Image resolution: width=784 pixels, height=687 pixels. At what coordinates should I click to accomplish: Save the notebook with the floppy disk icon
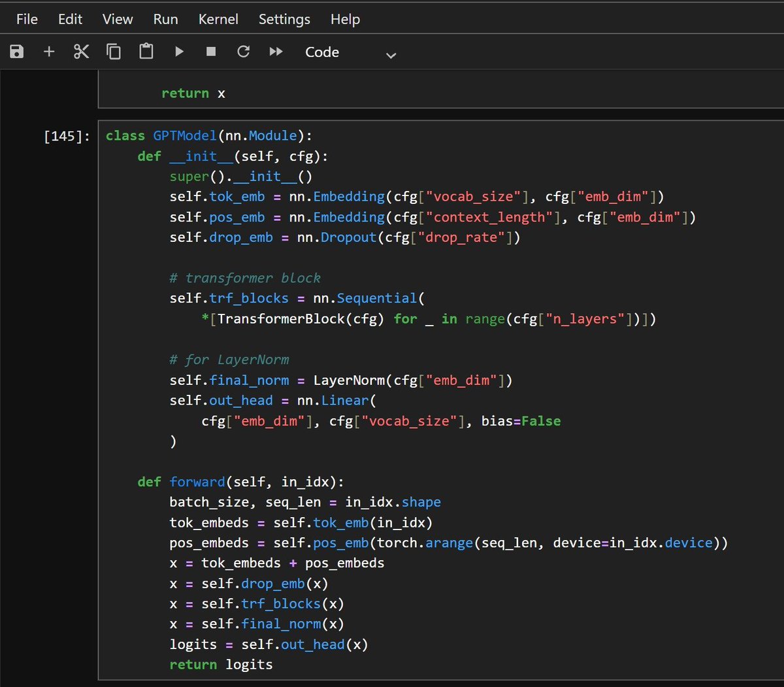pyautogui.click(x=17, y=52)
